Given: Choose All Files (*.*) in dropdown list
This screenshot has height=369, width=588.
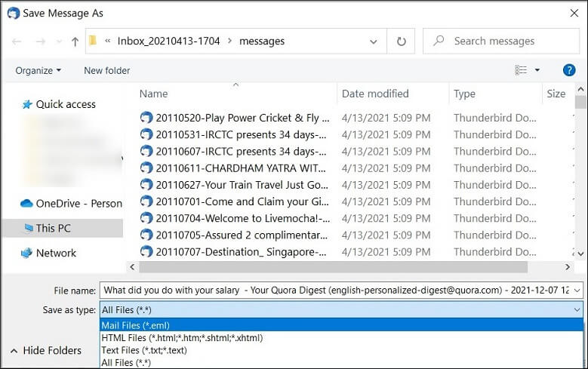Looking at the screenshot, I should click(x=341, y=362).
